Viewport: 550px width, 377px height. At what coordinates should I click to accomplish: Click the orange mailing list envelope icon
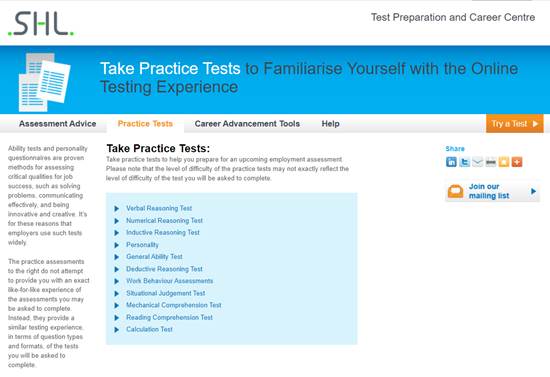tap(456, 191)
